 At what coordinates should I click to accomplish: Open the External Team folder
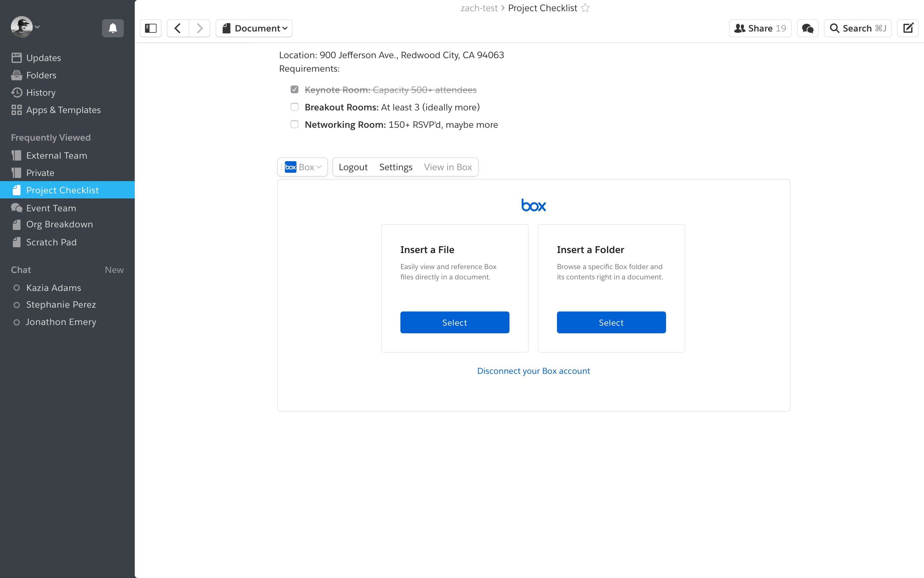(56, 156)
